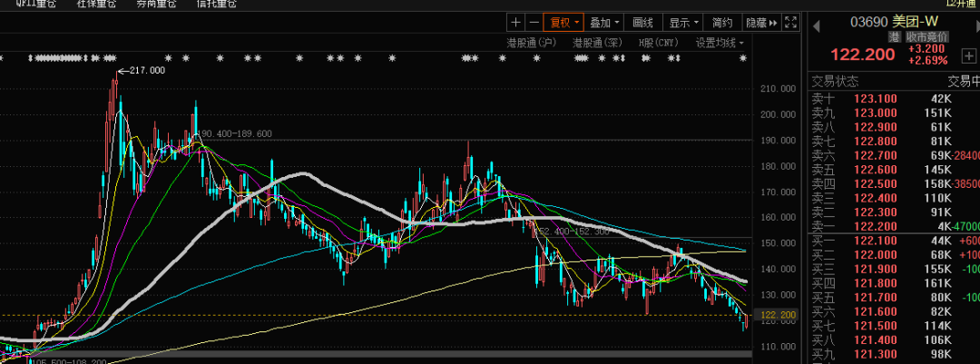
Task: Expand the 叠加 overlay dropdown
Action: coord(604,22)
